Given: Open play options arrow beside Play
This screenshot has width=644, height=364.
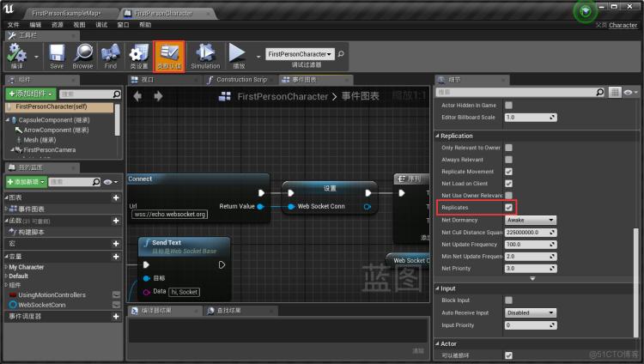Looking at the screenshot, I should point(258,57).
